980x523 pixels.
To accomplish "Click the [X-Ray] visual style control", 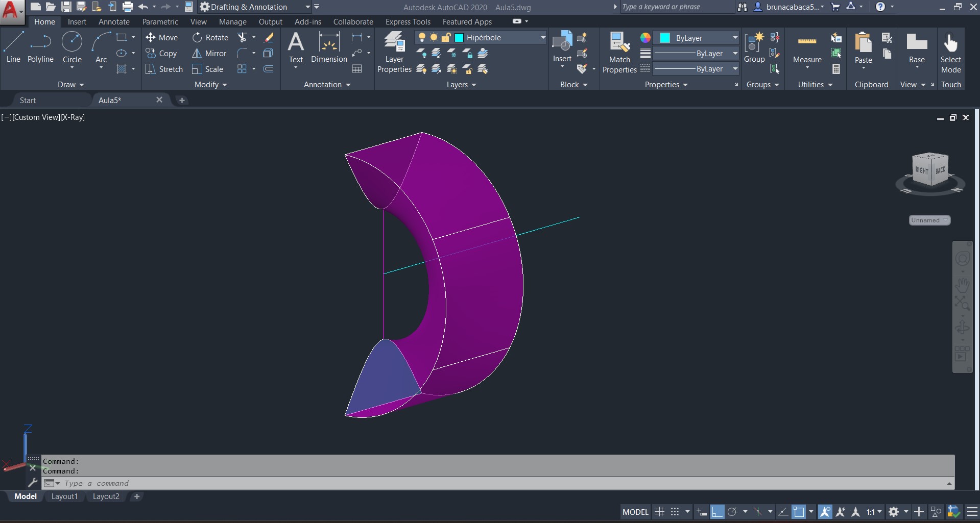I will pyautogui.click(x=73, y=117).
